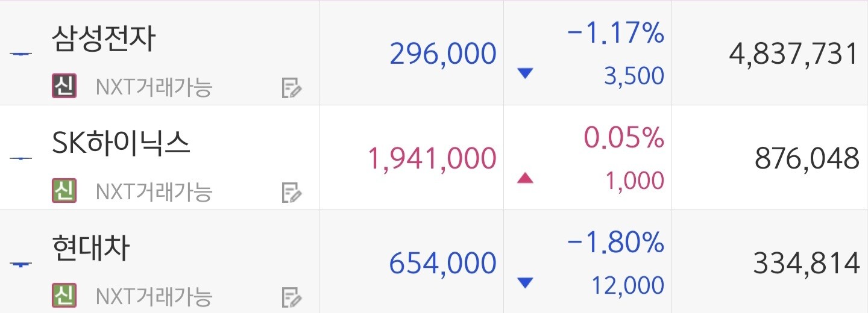Click the -1.80% change for 현대차
This screenshot has height=313, width=868.
[x=615, y=243]
